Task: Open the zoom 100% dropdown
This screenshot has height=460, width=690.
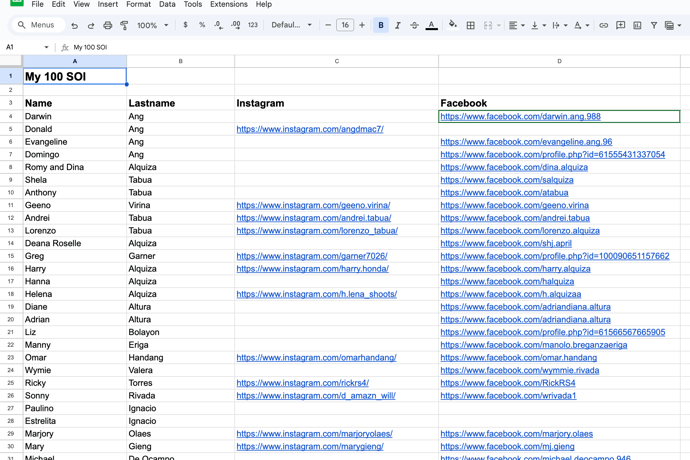Action: pos(152,26)
